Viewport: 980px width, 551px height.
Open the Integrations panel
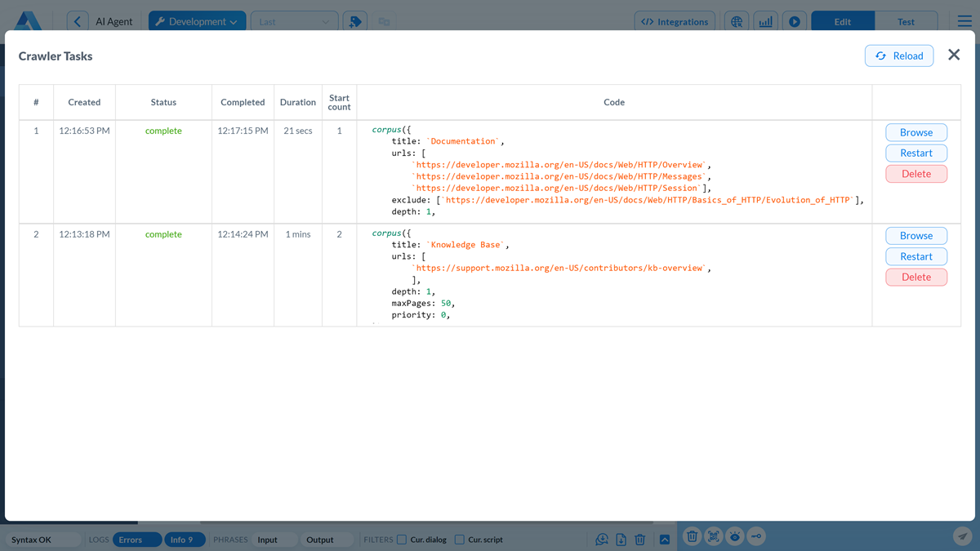point(675,20)
